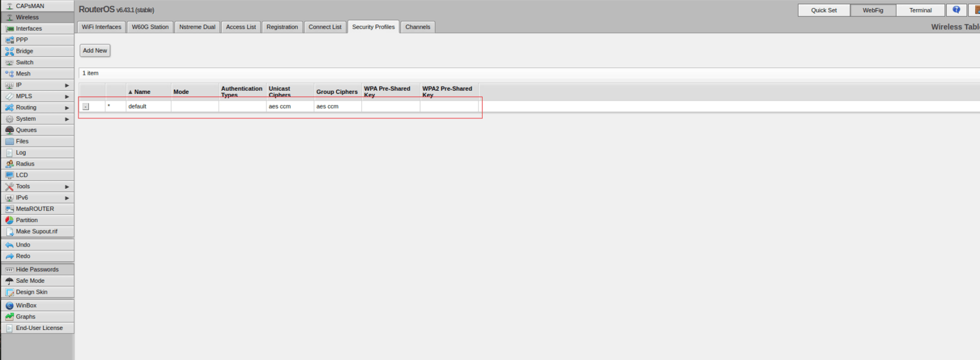The height and width of the screenshot is (360, 980).
Task: Open the Graphs chart icon
Action: [x=9, y=316]
